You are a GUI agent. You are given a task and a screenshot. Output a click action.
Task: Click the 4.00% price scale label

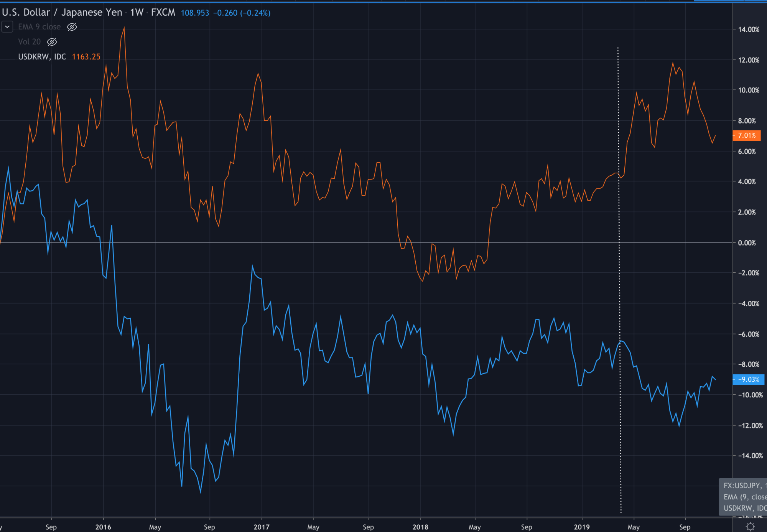[747, 181]
